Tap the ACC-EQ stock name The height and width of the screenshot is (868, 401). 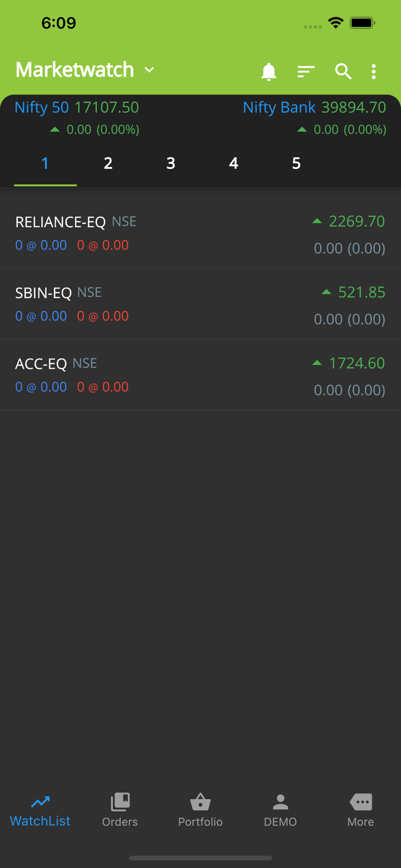point(41,364)
